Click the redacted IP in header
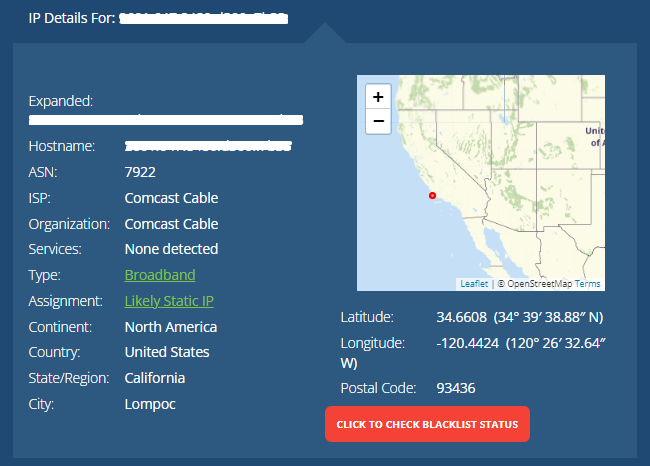This screenshot has width=650, height=466. tap(204, 18)
